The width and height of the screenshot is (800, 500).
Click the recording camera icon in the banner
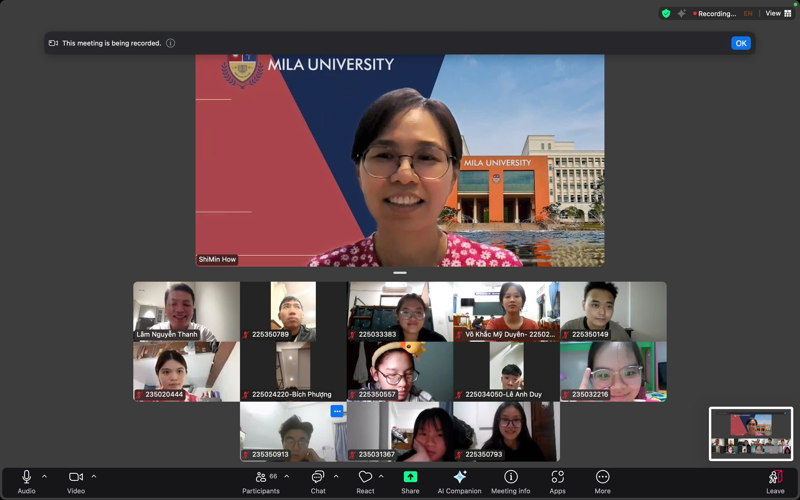click(53, 43)
